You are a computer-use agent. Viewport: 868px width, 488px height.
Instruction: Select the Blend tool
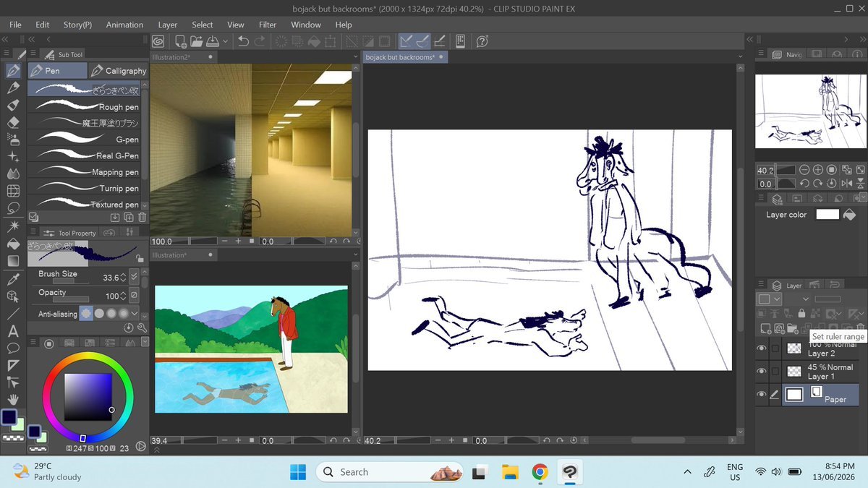click(13, 174)
